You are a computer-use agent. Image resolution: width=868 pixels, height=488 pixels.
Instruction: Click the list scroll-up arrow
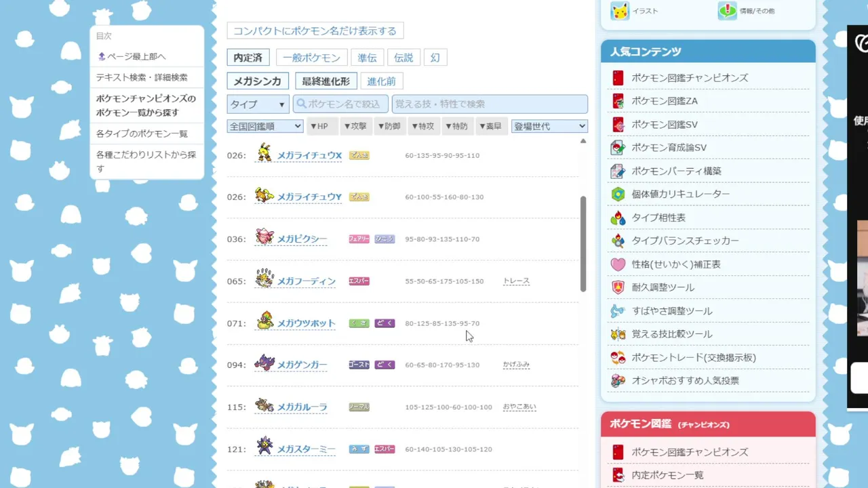pos(583,141)
